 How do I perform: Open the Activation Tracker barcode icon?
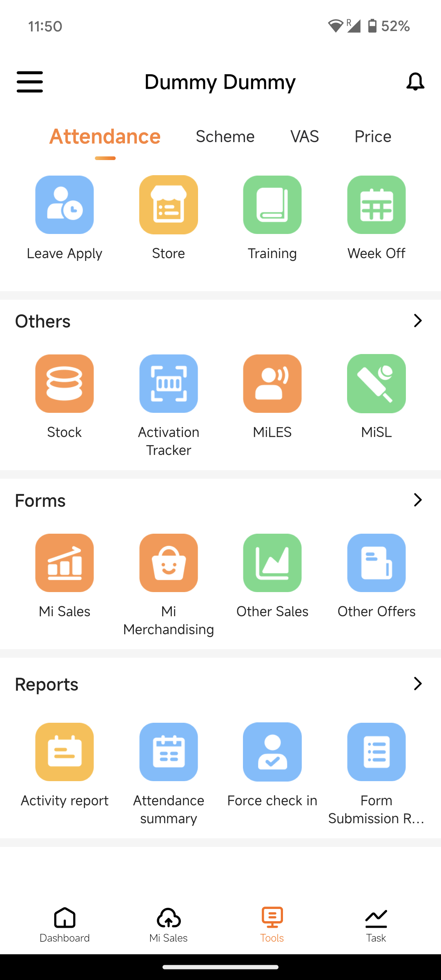168,384
